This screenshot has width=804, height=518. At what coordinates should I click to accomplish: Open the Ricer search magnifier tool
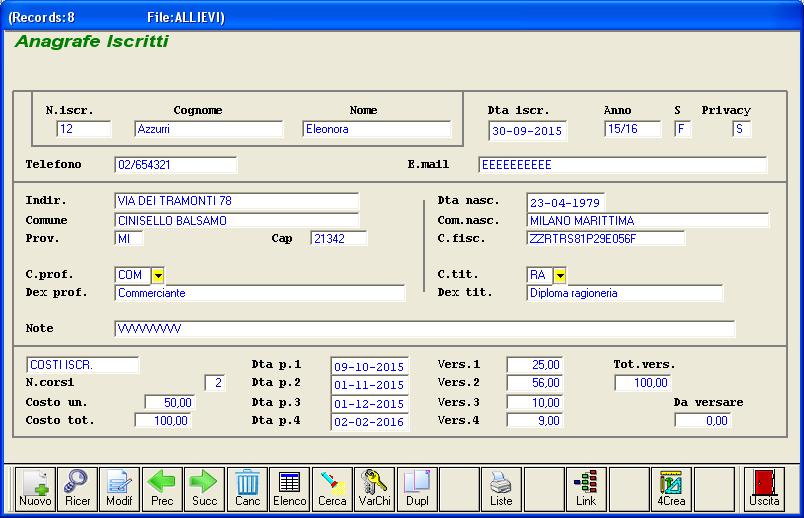77,489
